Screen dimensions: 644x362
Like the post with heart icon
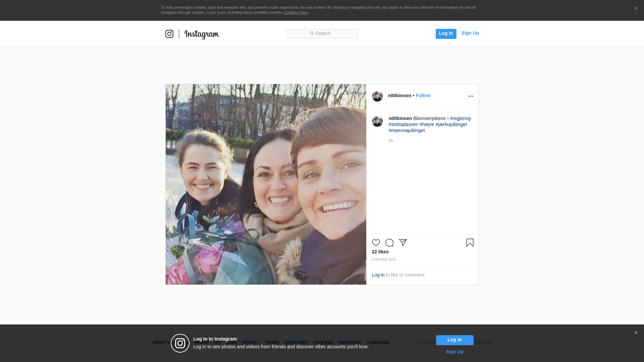tap(376, 243)
